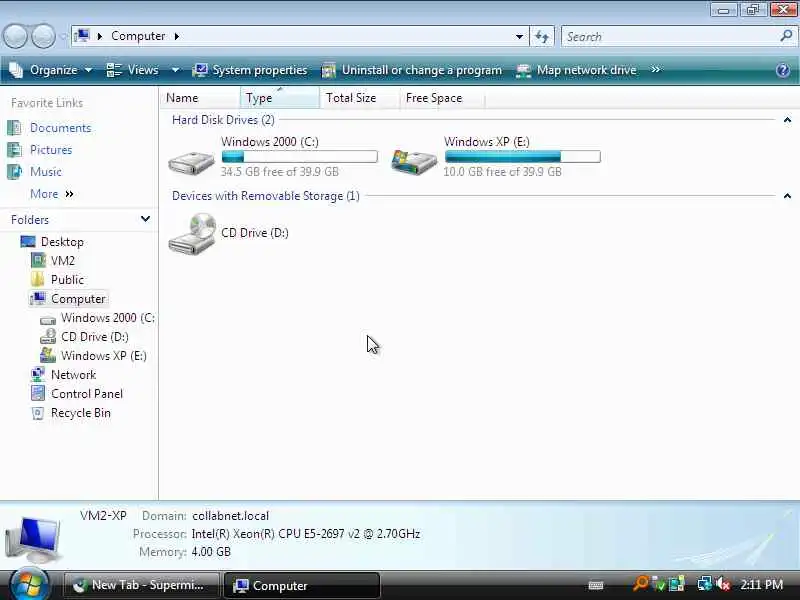The height and width of the screenshot is (600, 800).
Task: Select the CD Drive (D:) icon
Action: pos(192,234)
